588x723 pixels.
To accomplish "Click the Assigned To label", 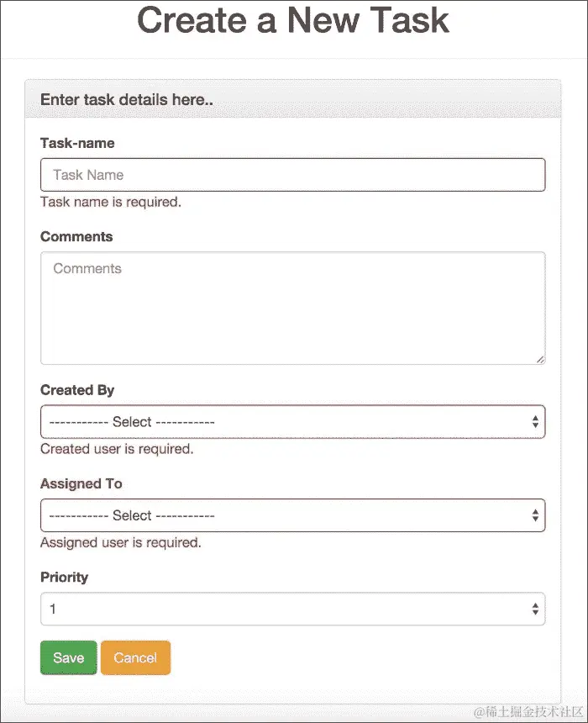I will [81, 483].
